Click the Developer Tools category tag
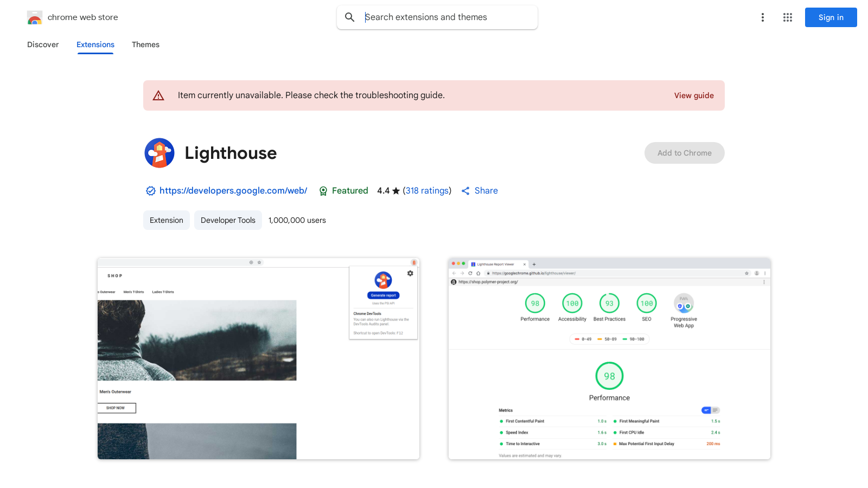 tap(228, 220)
